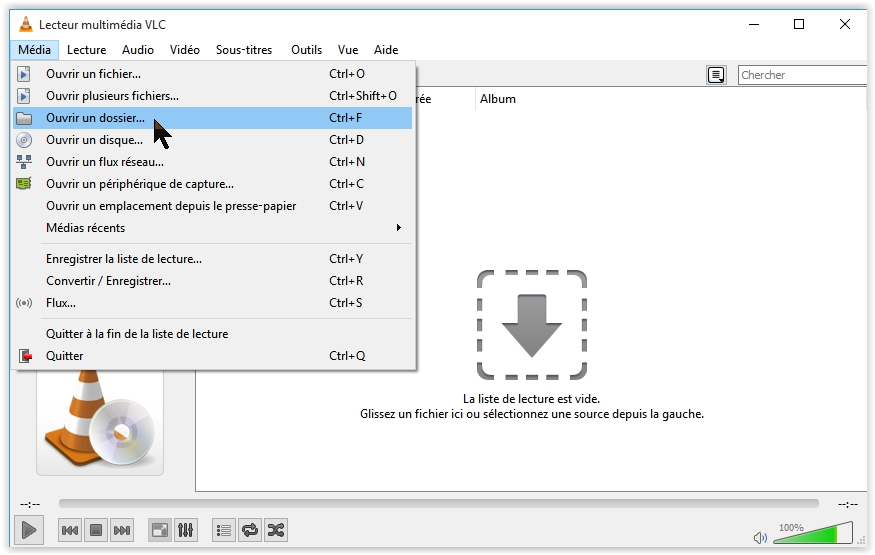This screenshot has width=875, height=555.
Task: Select Ouvrir plusieurs fichiers entry
Action: [213, 96]
